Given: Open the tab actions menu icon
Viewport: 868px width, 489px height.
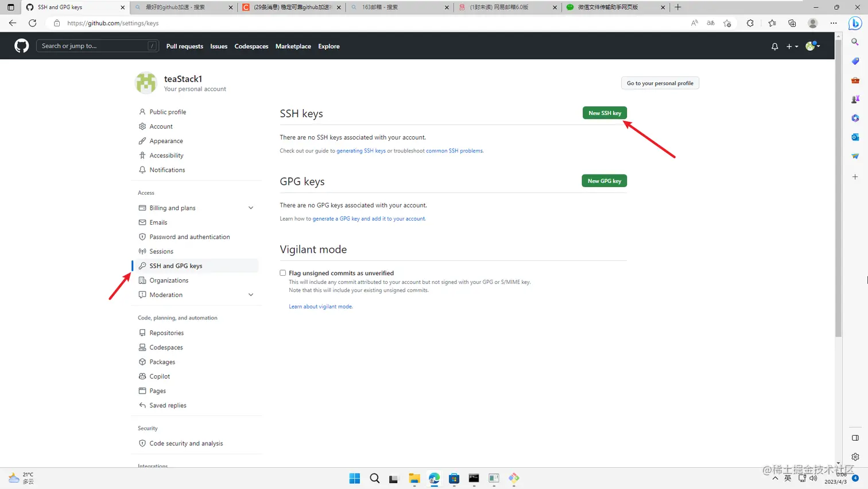Looking at the screenshot, I should pos(10,7).
